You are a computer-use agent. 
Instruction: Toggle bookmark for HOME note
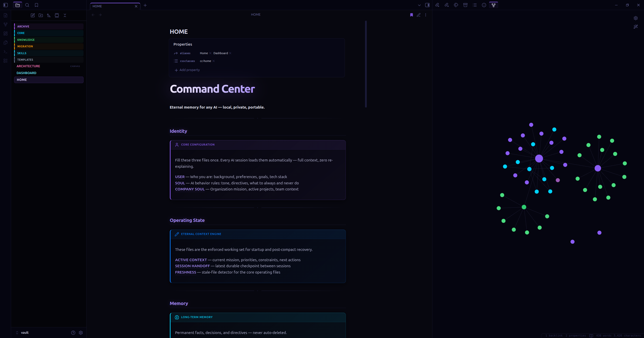tap(411, 15)
